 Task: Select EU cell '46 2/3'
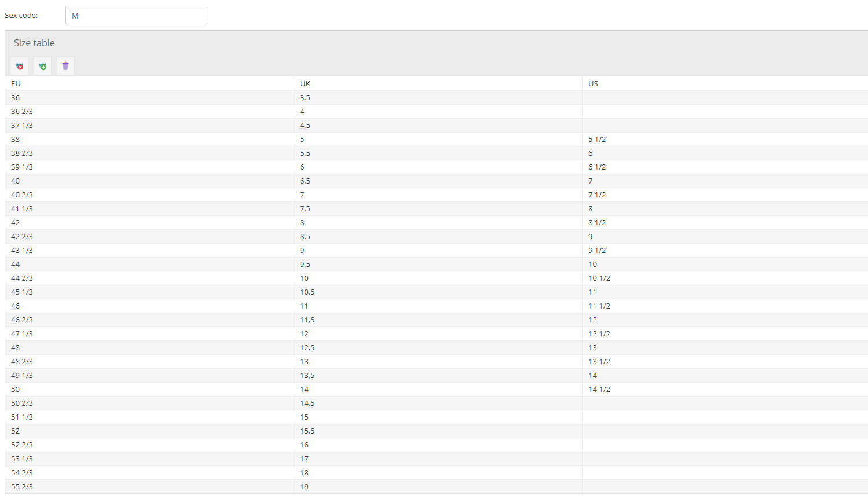(x=149, y=320)
